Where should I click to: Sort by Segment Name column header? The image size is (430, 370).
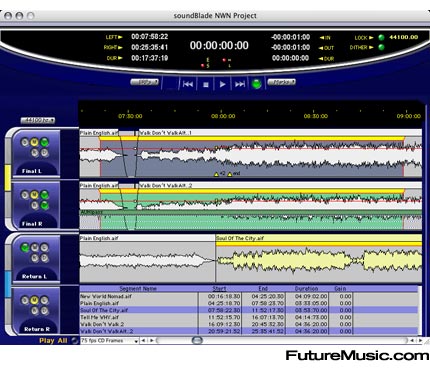pos(138,289)
